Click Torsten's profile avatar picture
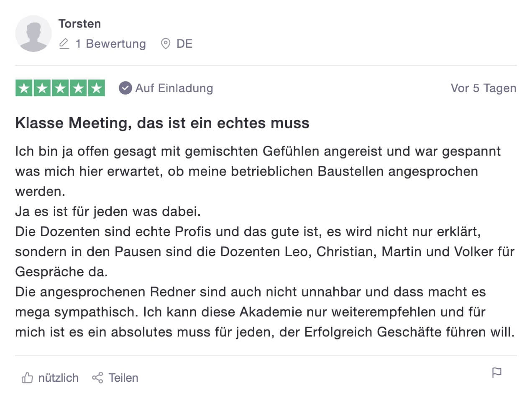 point(33,33)
